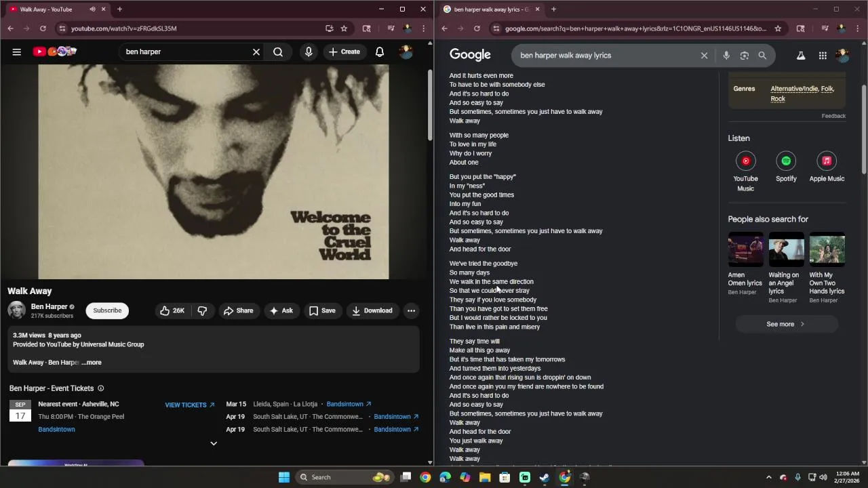Listen on Apple Music
This screenshot has width=868, height=488.
827,167
